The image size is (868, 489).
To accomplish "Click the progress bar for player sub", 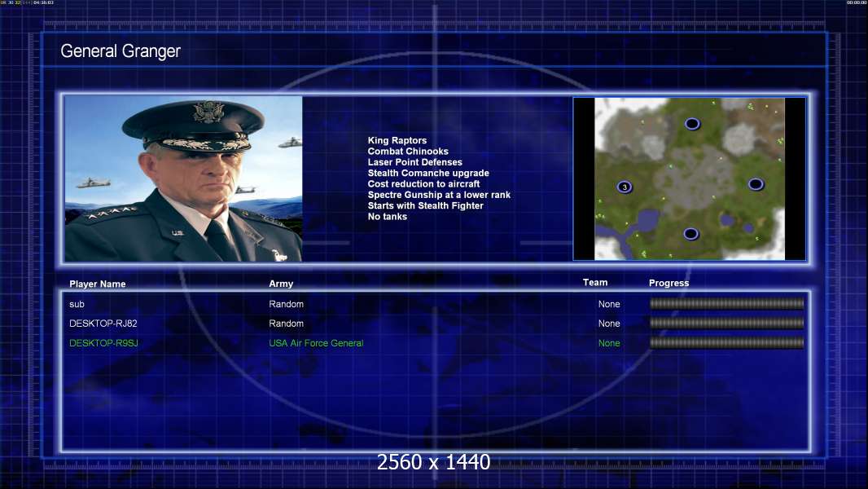I will [726, 303].
